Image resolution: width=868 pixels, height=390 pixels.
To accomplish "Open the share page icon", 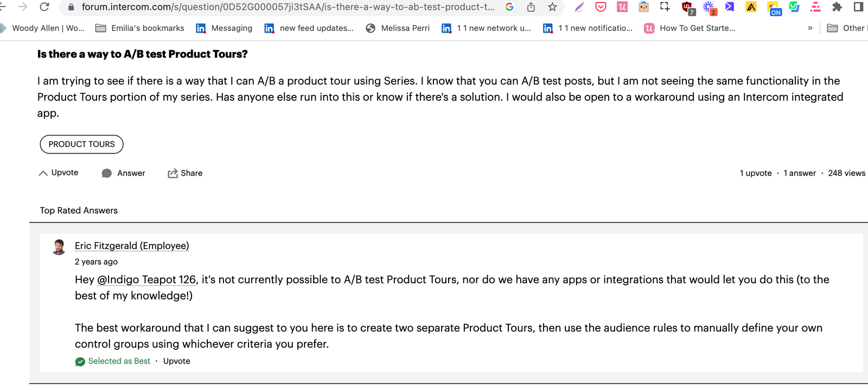I will pyautogui.click(x=531, y=7).
